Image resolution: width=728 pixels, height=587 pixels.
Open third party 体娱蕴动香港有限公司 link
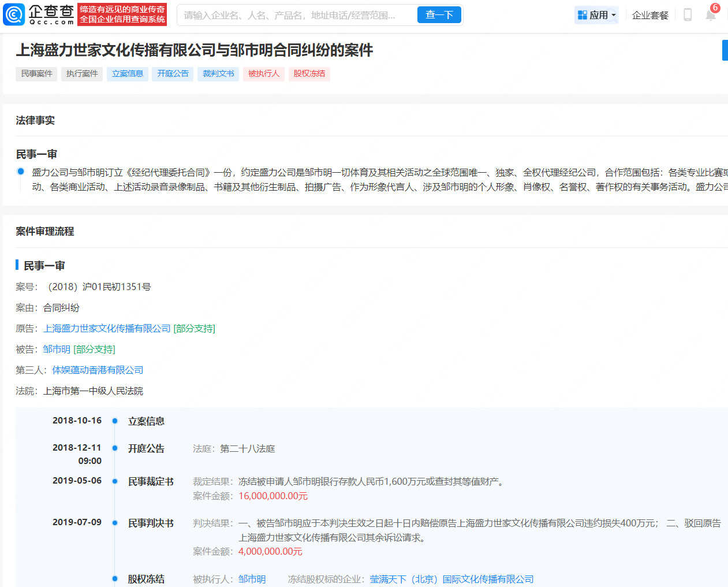point(98,370)
